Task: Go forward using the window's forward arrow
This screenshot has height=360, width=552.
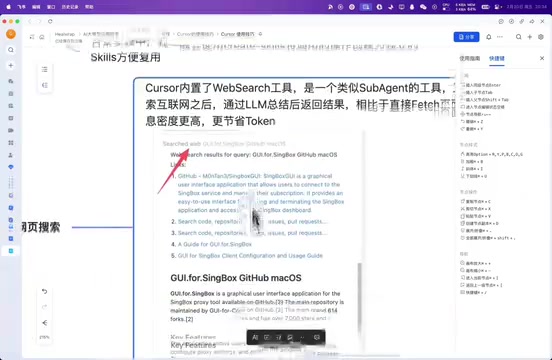Action: pyautogui.click(x=39, y=21)
